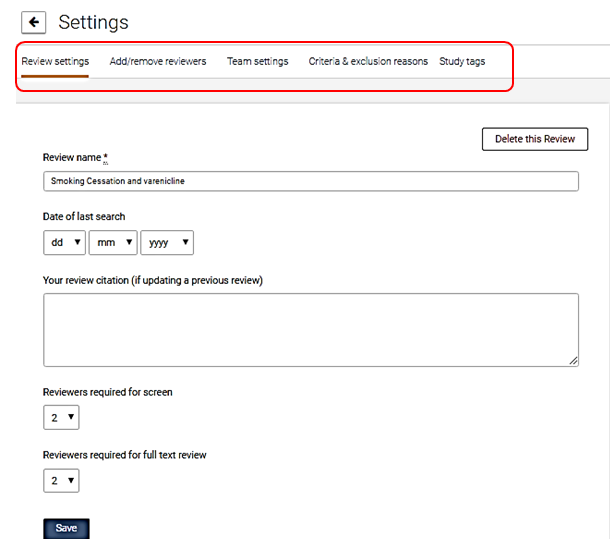Open the Review settings tab
Image resolution: width=611 pixels, height=539 pixels.
[x=55, y=61]
